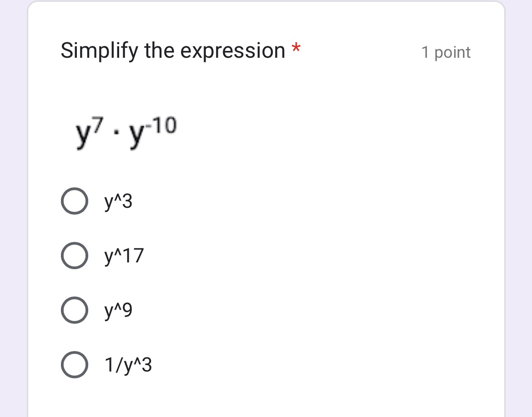This screenshot has width=532, height=417.
Task: Click the 1/y^3 answer label text
Action: 128,366
